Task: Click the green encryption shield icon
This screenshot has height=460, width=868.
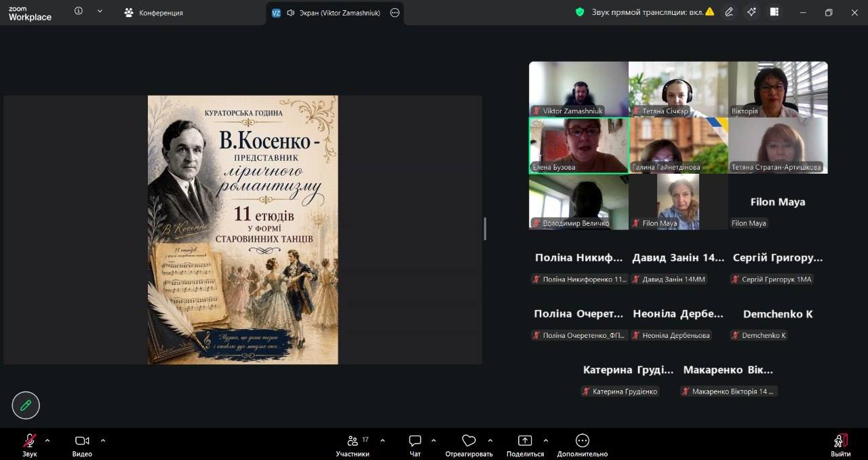Action: pos(580,12)
